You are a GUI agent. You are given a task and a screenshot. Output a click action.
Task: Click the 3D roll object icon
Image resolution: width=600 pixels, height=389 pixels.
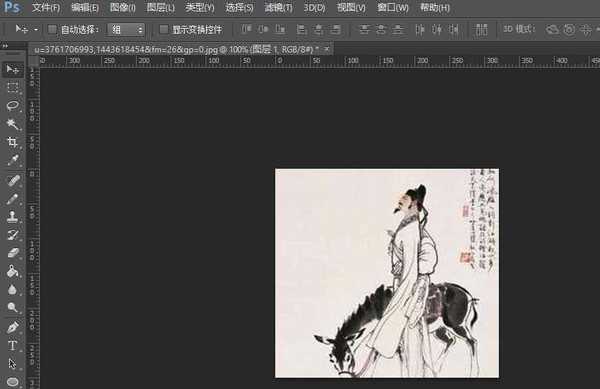click(569, 29)
